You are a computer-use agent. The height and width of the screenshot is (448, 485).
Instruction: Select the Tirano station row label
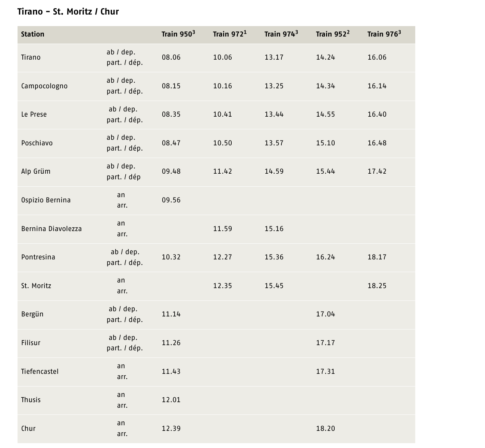click(x=31, y=57)
